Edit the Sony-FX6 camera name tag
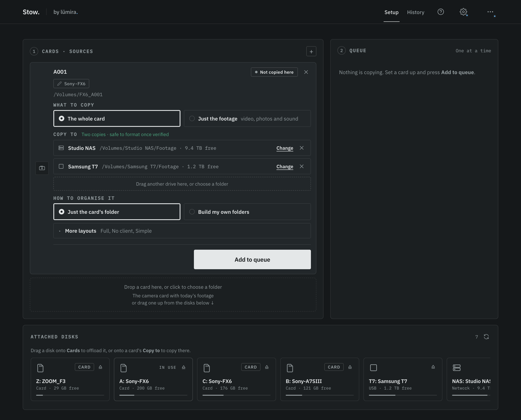This screenshot has width=521, height=420. pyautogui.click(x=71, y=84)
